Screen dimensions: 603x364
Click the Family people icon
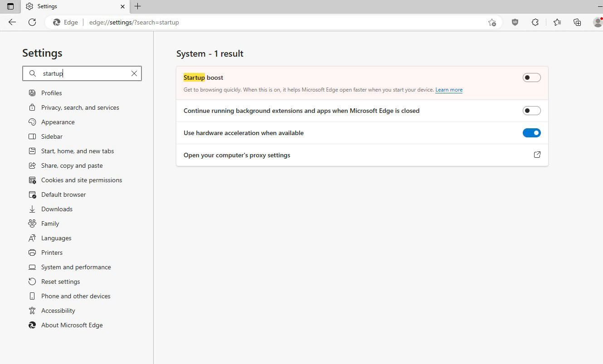coord(32,223)
